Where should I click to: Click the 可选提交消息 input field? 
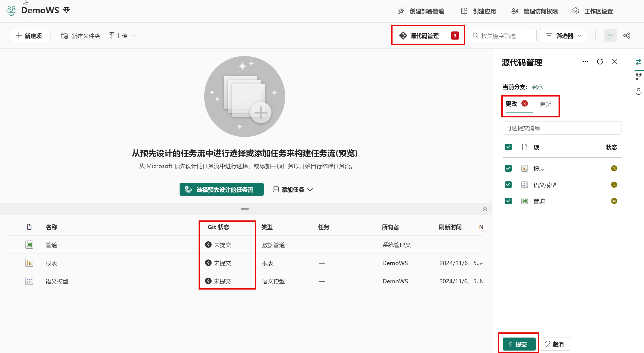point(562,128)
